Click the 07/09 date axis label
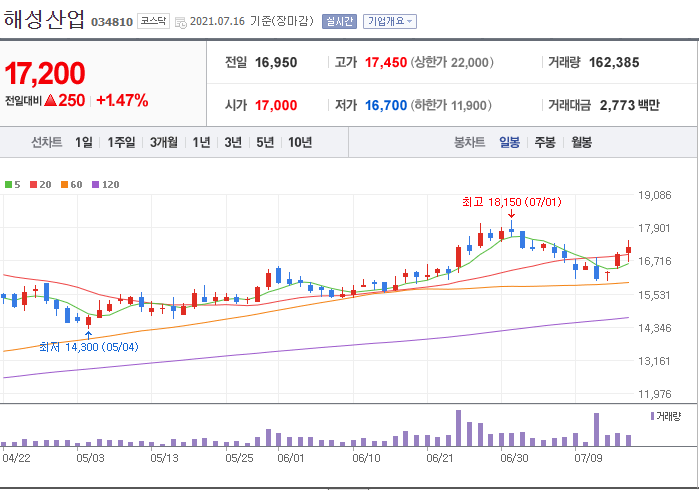This screenshot has height=490, width=699. click(x=588, y=458)
